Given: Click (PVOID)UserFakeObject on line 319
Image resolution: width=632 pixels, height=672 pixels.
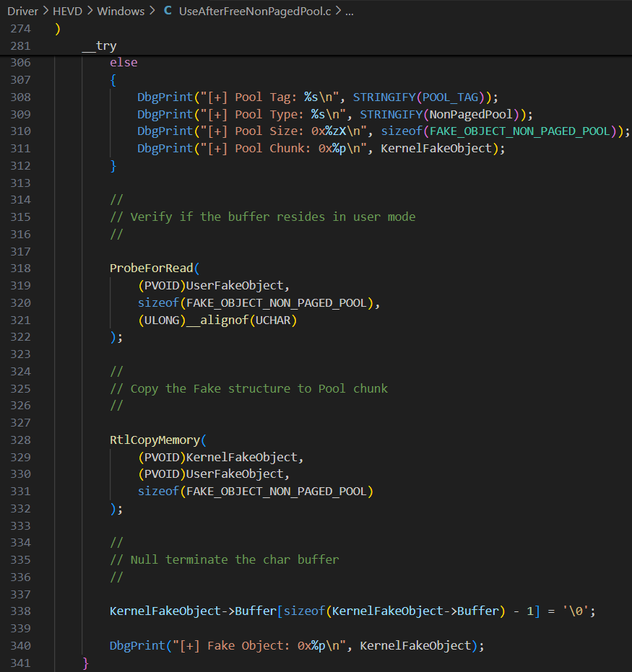Looking at the screenshot, I should (x=210, y=285).
